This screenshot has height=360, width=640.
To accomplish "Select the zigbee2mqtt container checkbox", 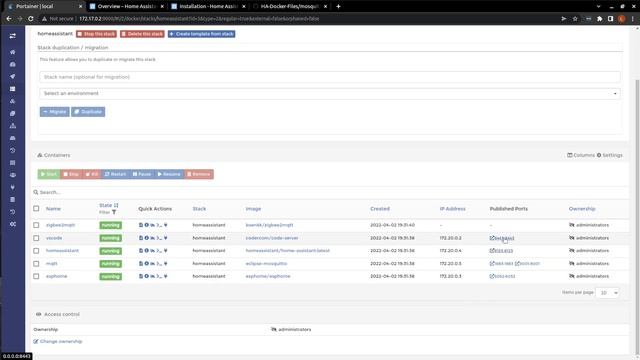I will [36, 225].
